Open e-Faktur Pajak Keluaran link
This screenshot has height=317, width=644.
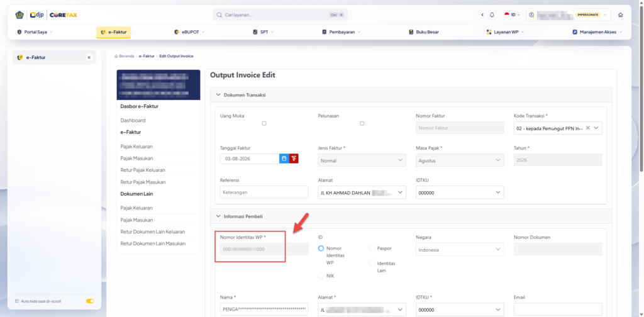pos(136,147)
